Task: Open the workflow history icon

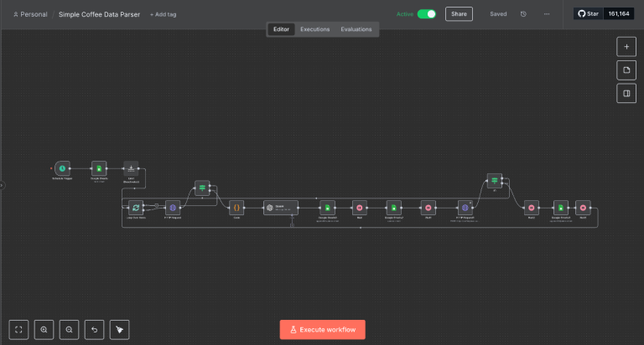Action: [524, 14]
